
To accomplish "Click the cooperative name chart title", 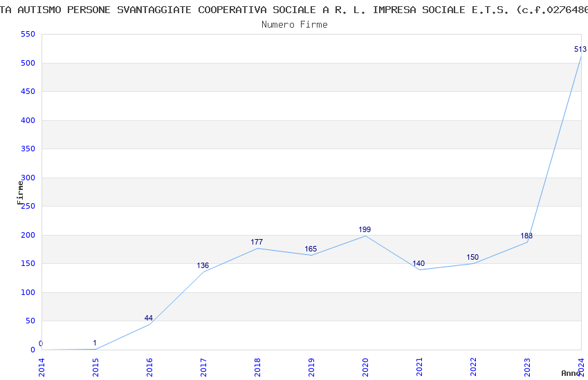I will click(294, 10).
